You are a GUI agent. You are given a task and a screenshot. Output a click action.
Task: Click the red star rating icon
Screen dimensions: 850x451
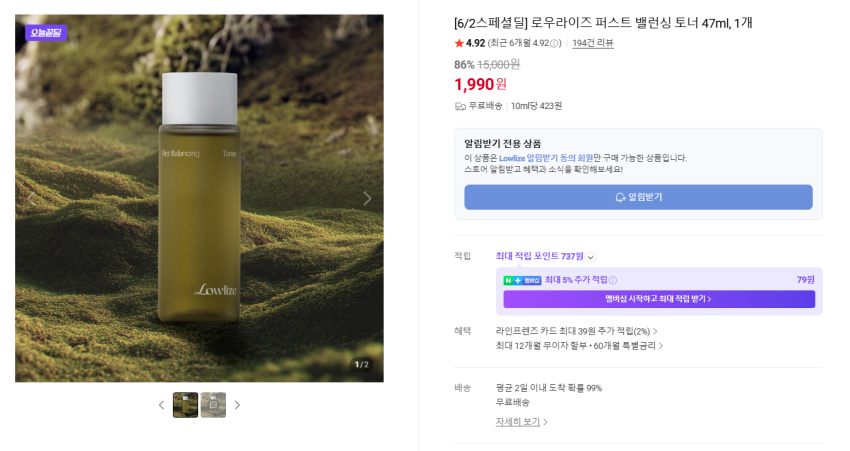[x=459, y=43]
